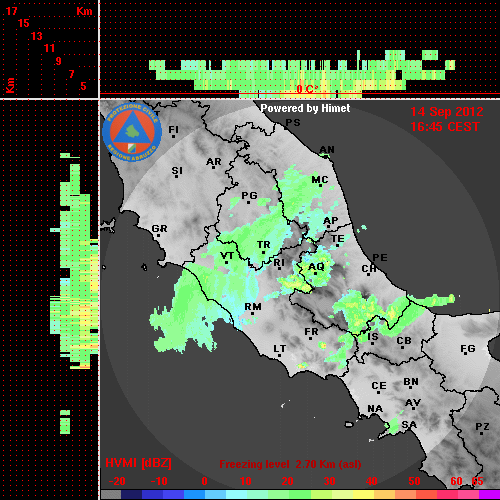The width and height of the screenshot is (500, 500).
Task: Click the AQ city label on map
Action: coord(316,267)
